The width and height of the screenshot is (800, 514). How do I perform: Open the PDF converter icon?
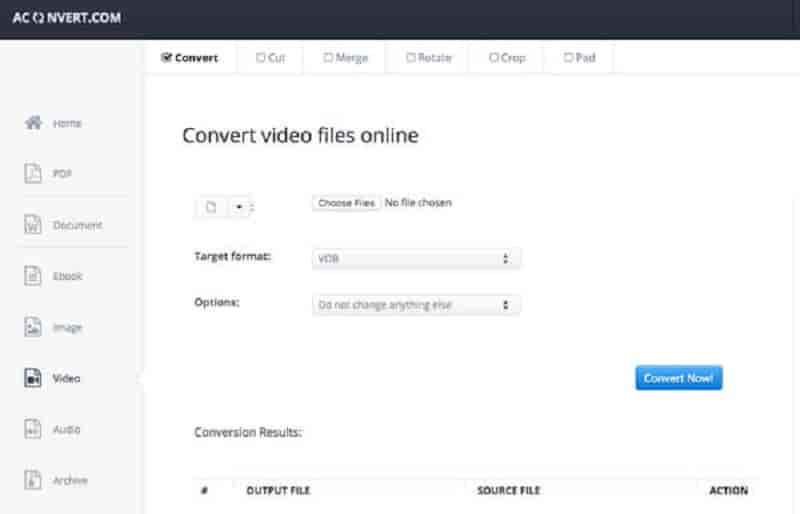tap(33, 174)
